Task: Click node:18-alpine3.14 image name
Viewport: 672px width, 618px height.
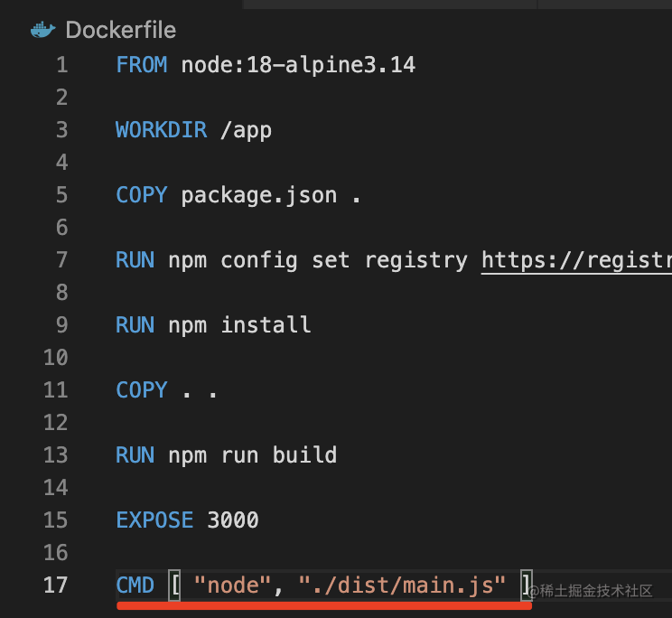Action: (298, 65)
